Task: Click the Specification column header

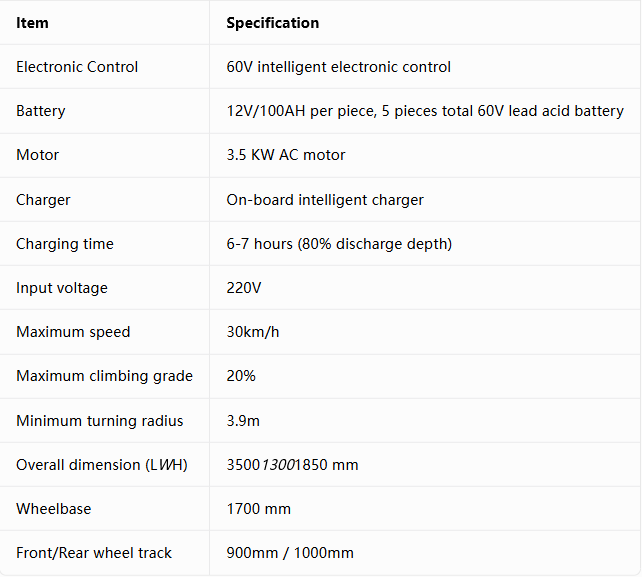Action: pos(273,23)
